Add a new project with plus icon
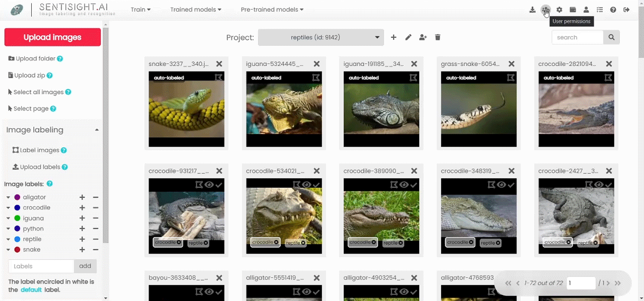Image resolution: width=644 pixels, height=301 pixels. (393, 37)
